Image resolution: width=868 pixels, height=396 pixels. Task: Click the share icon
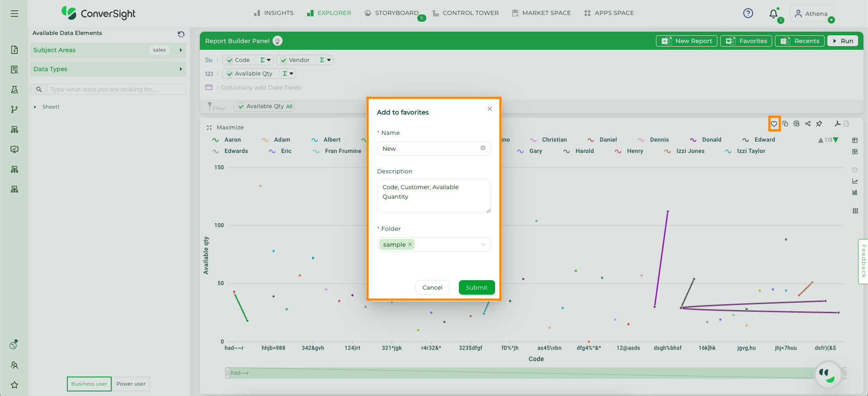808,124
